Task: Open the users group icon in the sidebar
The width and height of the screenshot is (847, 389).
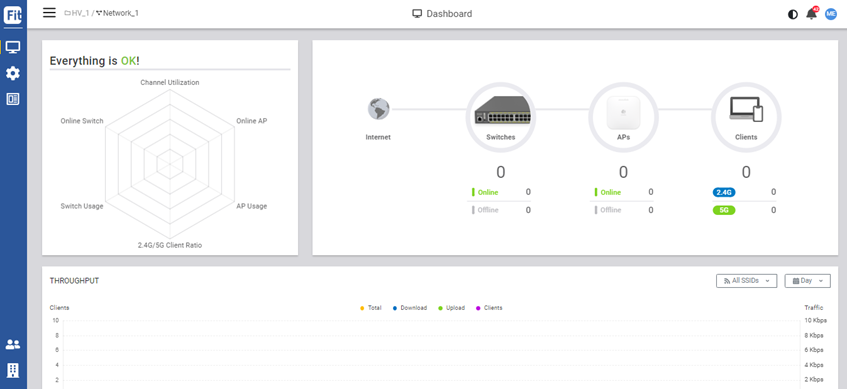Action: (13, 344)
